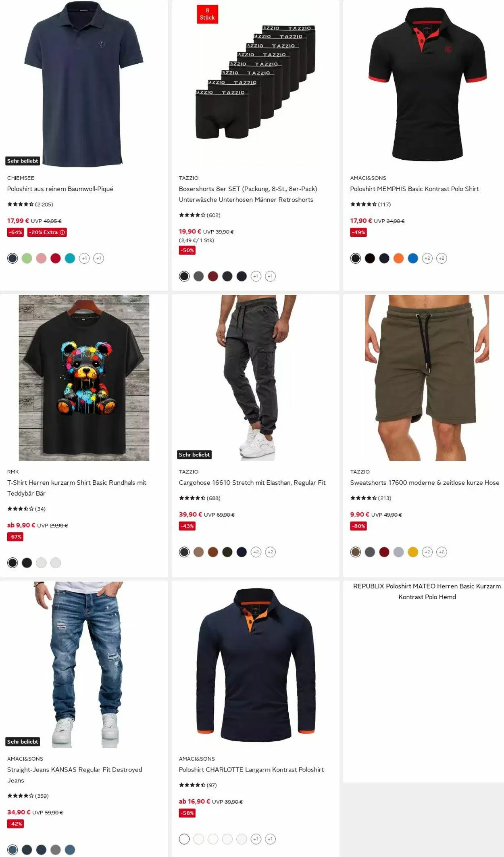
Task: Click the Teddybär T-shirt product image
Action: pyautogui.click(x=84, y=378)
